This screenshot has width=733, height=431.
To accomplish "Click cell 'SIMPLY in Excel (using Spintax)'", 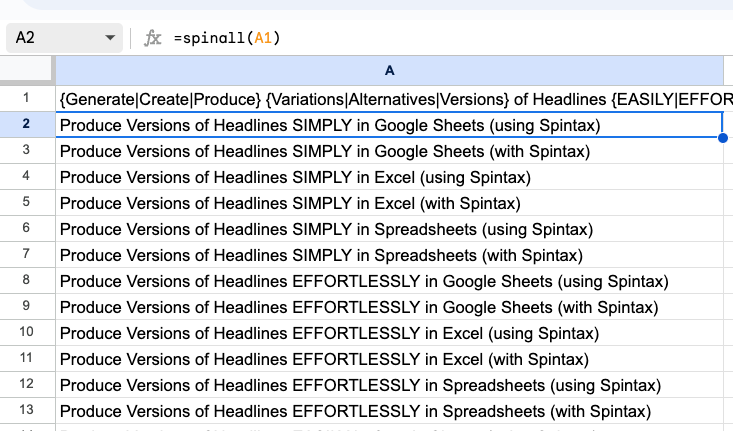I will point(389,177).
